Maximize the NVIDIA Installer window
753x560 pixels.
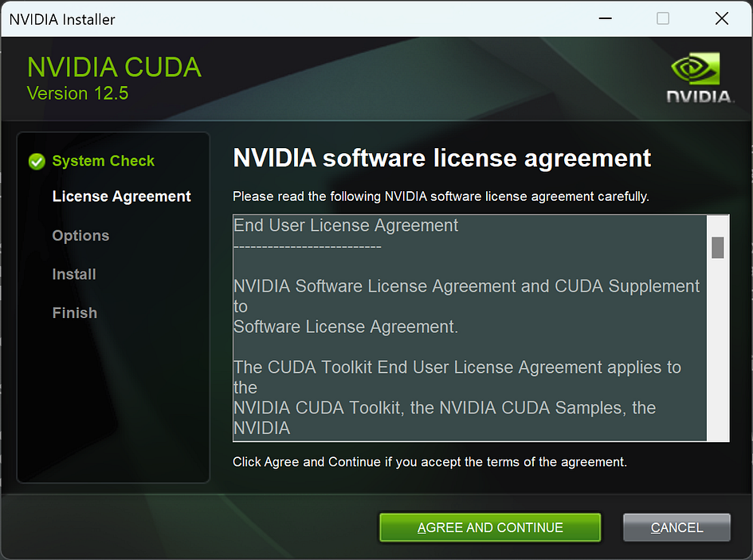(x=663, y=19)
